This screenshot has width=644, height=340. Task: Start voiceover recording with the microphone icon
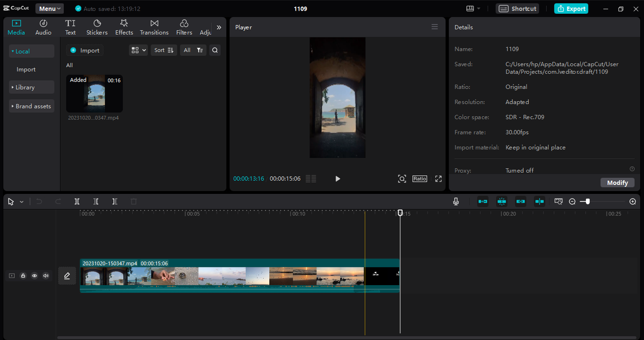[x=456, y=201]
